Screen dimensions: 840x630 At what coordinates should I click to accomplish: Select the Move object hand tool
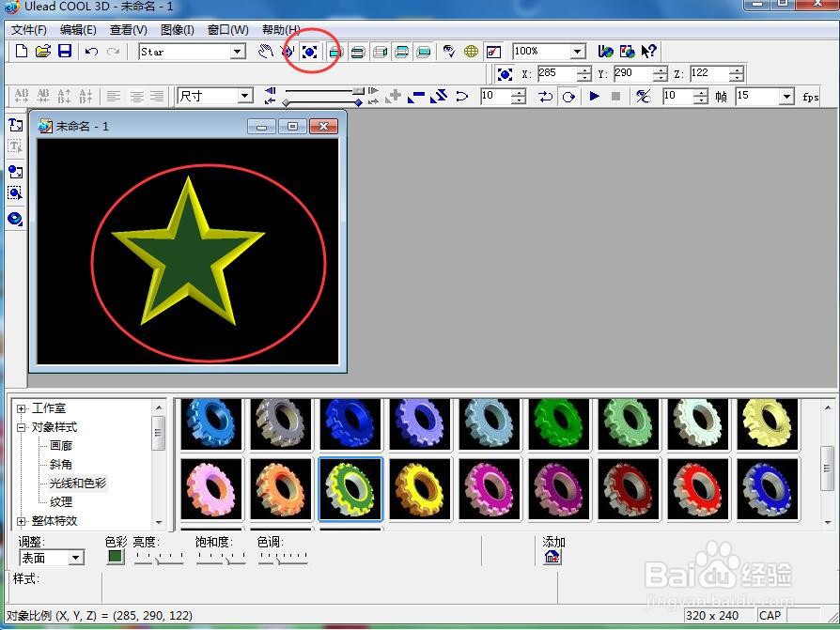266,52
